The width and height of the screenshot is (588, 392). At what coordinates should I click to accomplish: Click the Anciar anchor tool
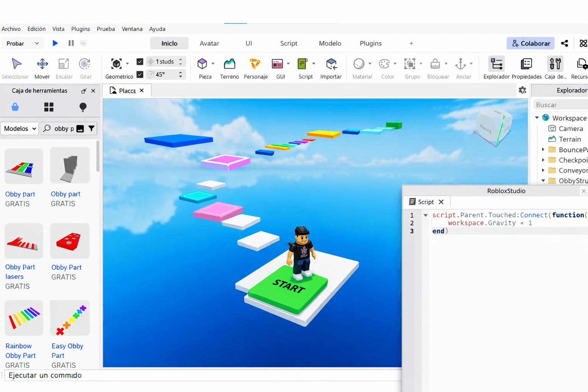(x=461, y=64)
